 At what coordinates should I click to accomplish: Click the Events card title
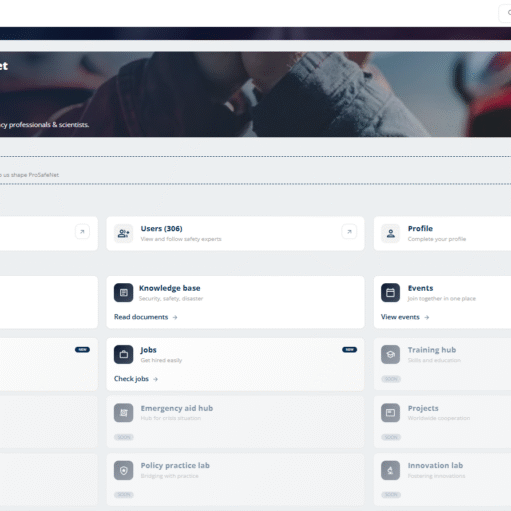[x=420, y=288]
